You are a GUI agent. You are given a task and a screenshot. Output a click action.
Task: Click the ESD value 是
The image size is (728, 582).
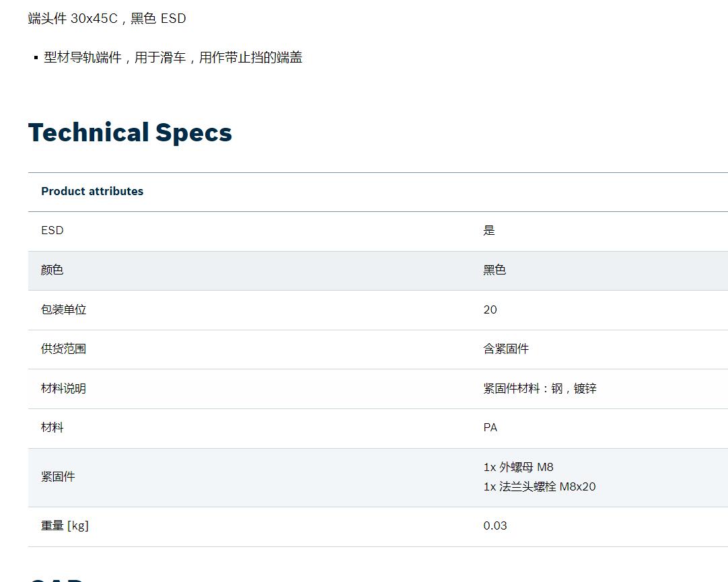coord(489,230)
